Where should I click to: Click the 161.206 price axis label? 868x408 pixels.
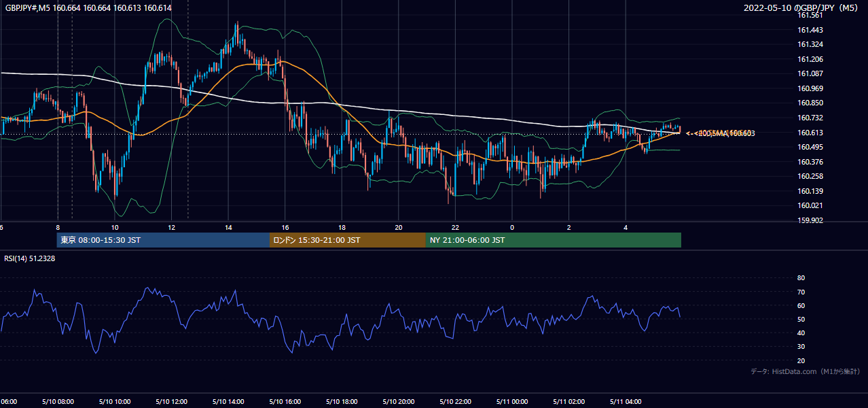(x=810, y=59)
